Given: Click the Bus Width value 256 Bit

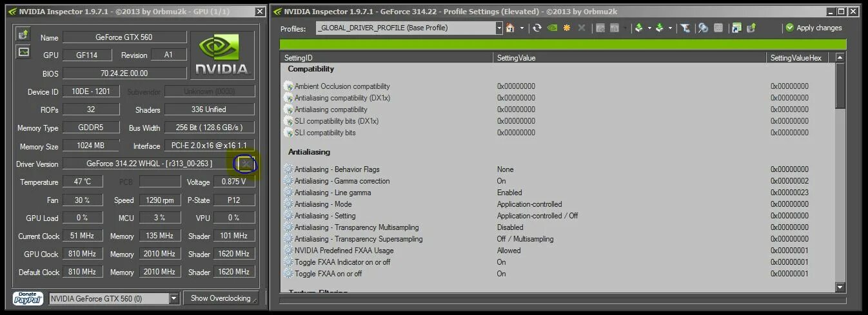Looking at the screenshot, I should pyautogui.click(x=210, y=128).
